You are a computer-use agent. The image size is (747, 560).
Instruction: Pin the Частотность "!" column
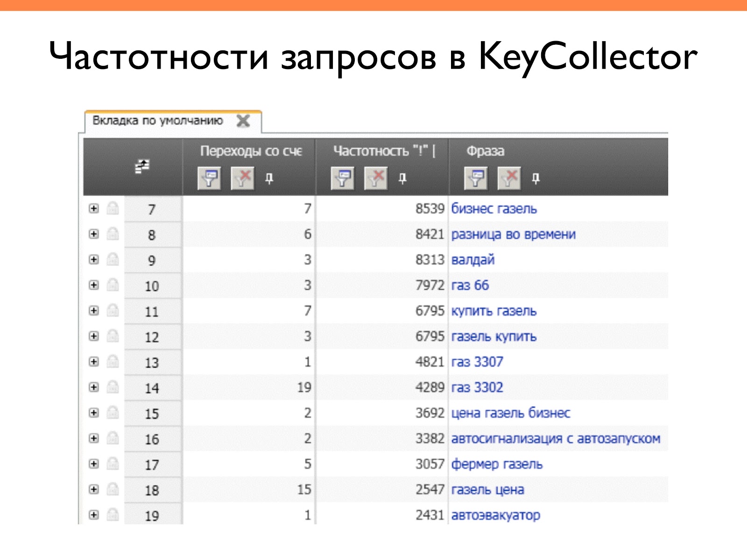tap(402, 178)
